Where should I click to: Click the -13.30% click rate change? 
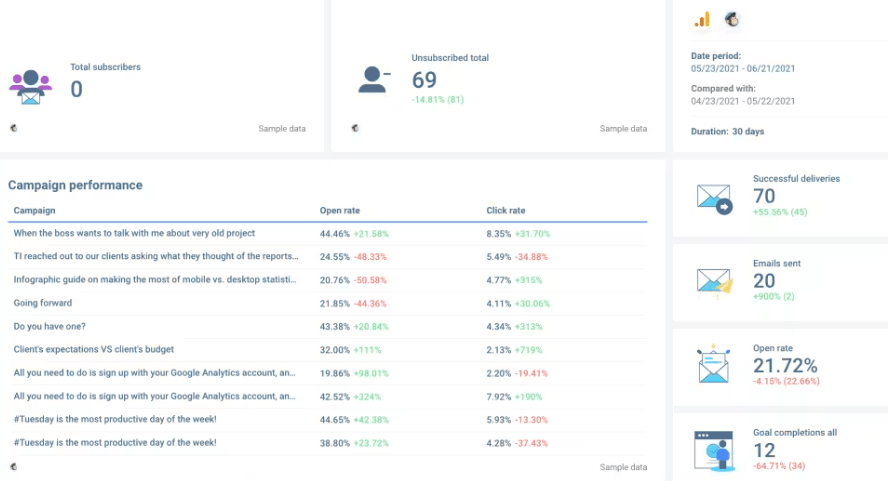pos(531,420)
